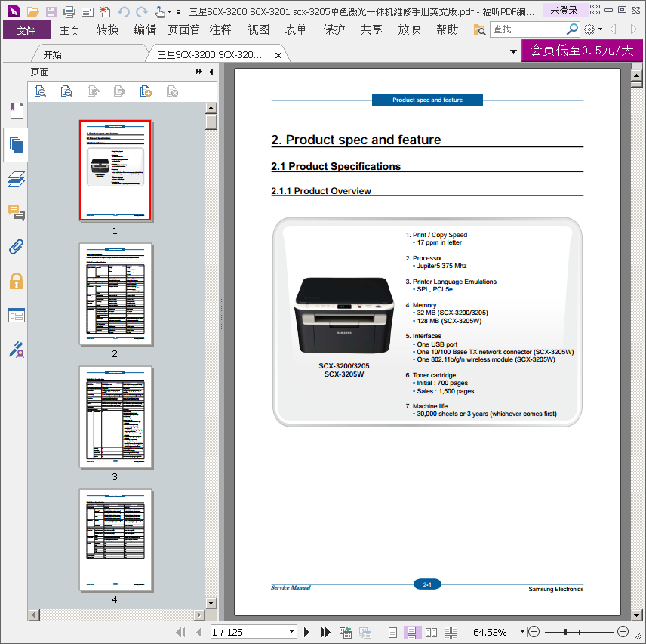Open the customize quick access toolbar dropdown
Image resolution: width=646 pixels, height=644 pixels.
point(178,12)
